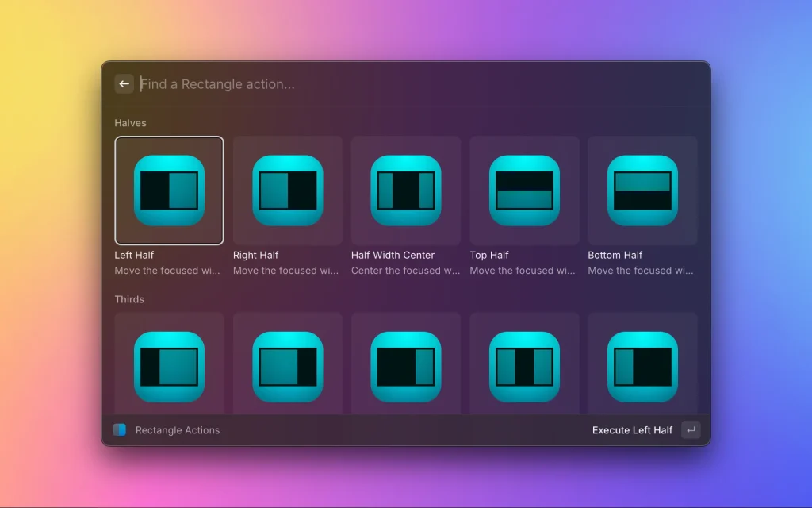
Task: Click the back arrow button
Action: point(124,83)
